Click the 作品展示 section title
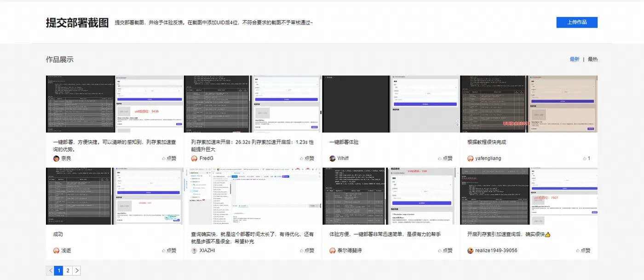Screen dimensions: 644x280 60,59
